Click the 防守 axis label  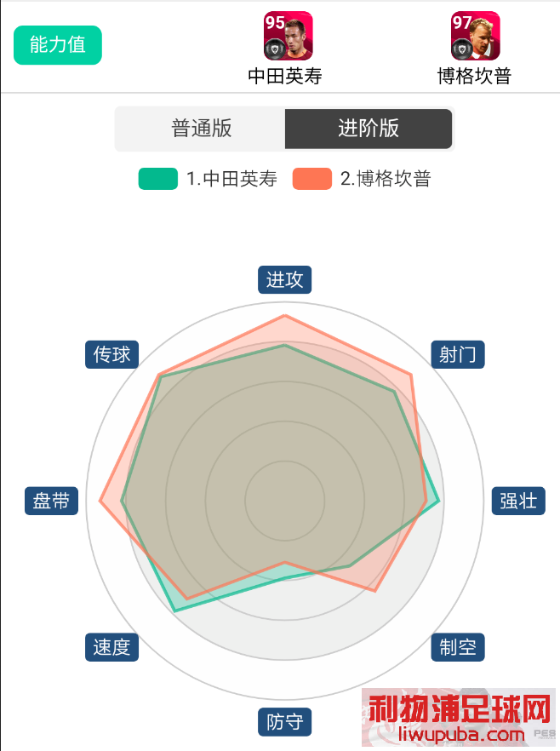pos(285,722)
